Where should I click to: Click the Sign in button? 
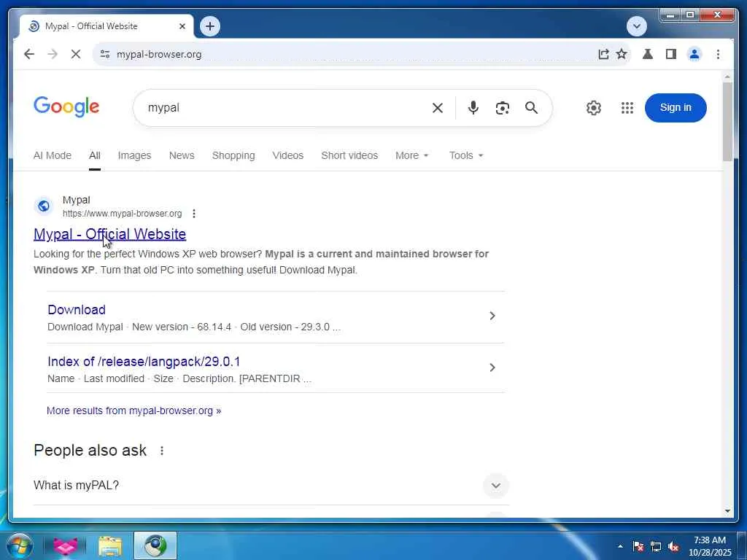(x=676, y=108)
